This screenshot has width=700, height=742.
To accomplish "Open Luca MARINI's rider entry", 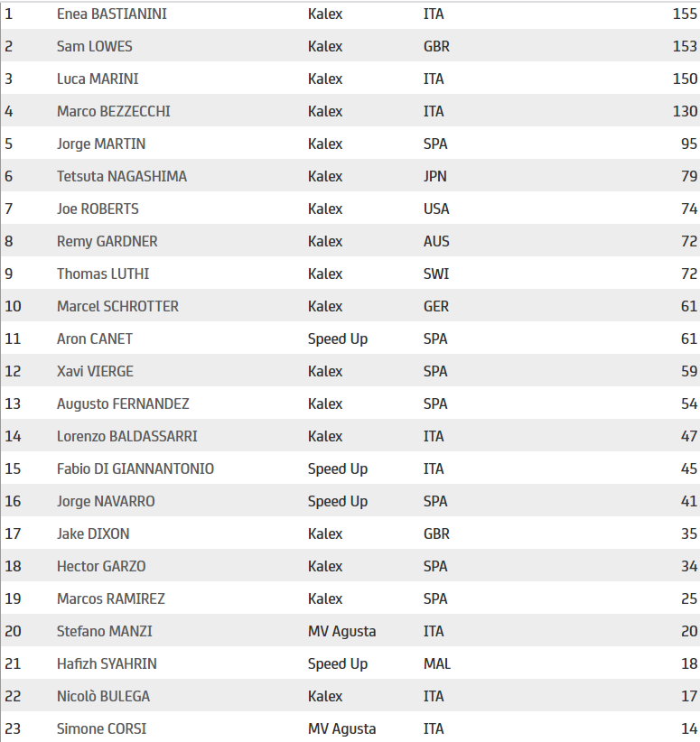I will click(x=98, y=79).
